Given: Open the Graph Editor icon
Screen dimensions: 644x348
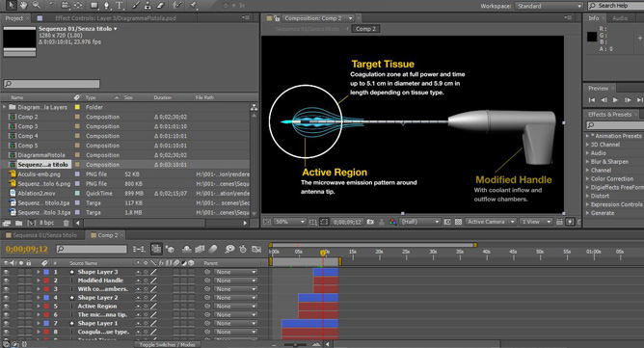Looking at the screenshot, I should point(256,249).
